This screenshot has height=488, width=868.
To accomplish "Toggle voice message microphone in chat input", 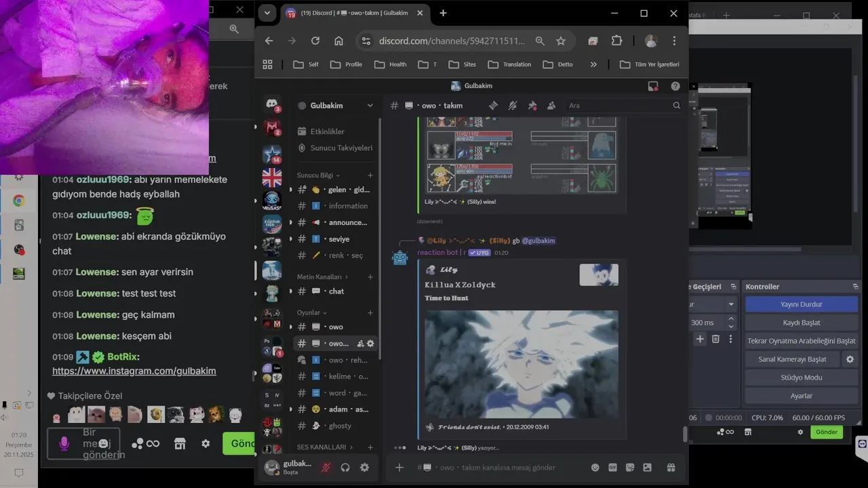I will click(x=64, y=443).
